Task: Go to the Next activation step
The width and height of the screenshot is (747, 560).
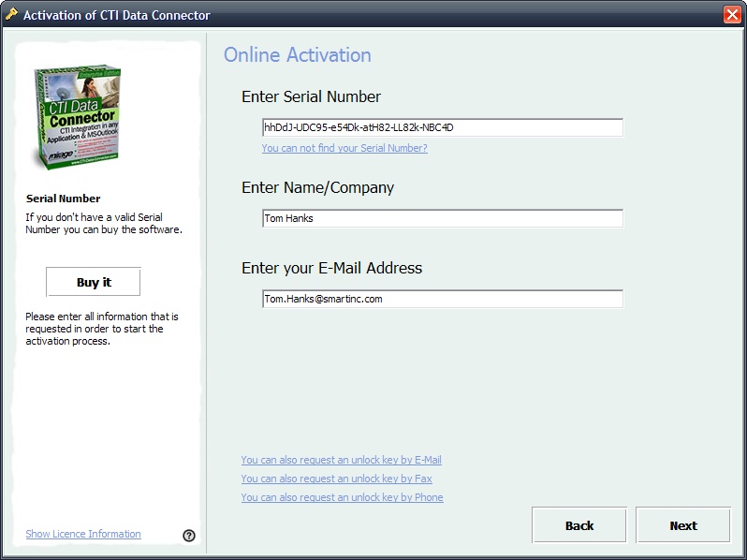Action: (682, 525)
